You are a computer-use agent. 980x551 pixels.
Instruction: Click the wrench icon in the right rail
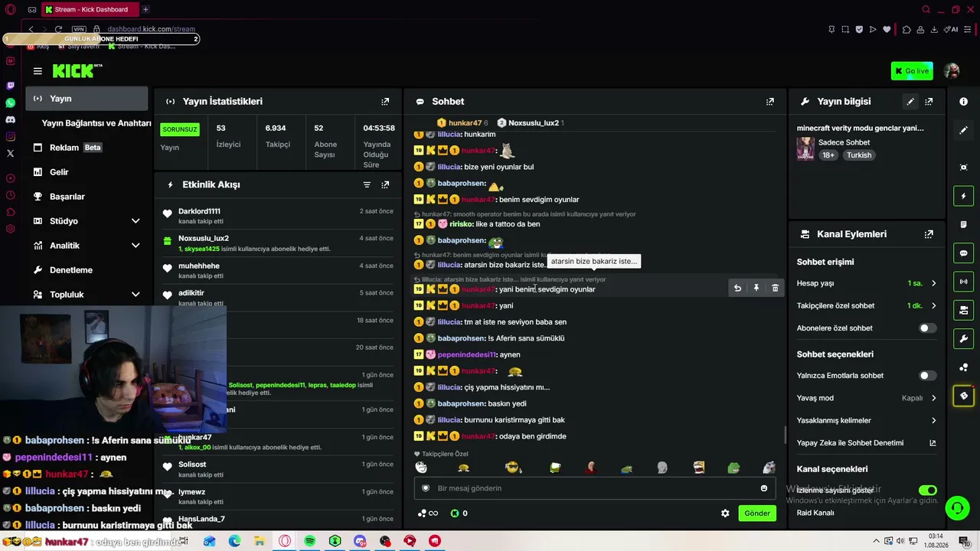(x=964, y=338)
